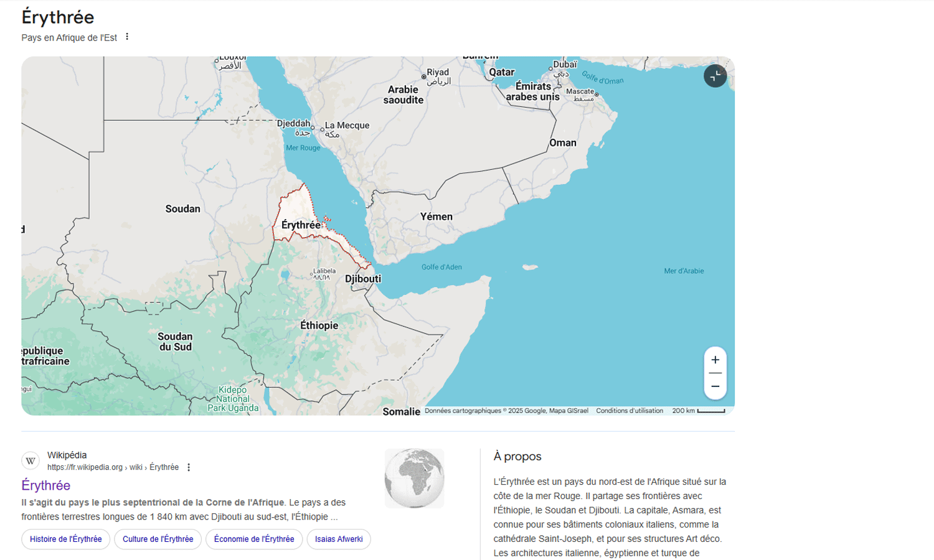Click the Wikipédia favicon icon
Viewport: 934px width, 560px height.
click(x=31, y=461)
